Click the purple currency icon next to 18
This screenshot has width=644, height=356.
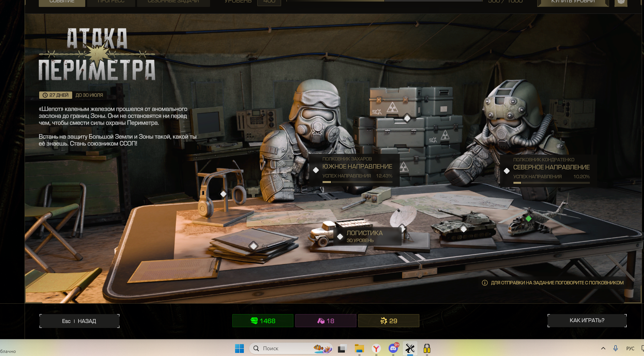(321, 321)
